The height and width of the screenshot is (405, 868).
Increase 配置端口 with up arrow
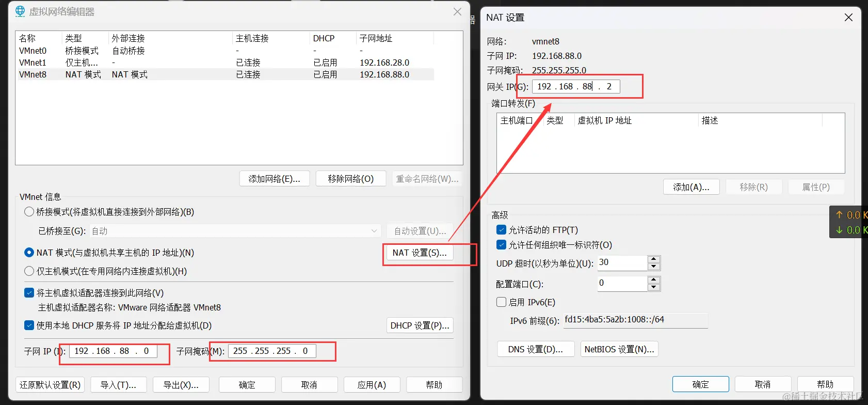click(x=654, y=280)
